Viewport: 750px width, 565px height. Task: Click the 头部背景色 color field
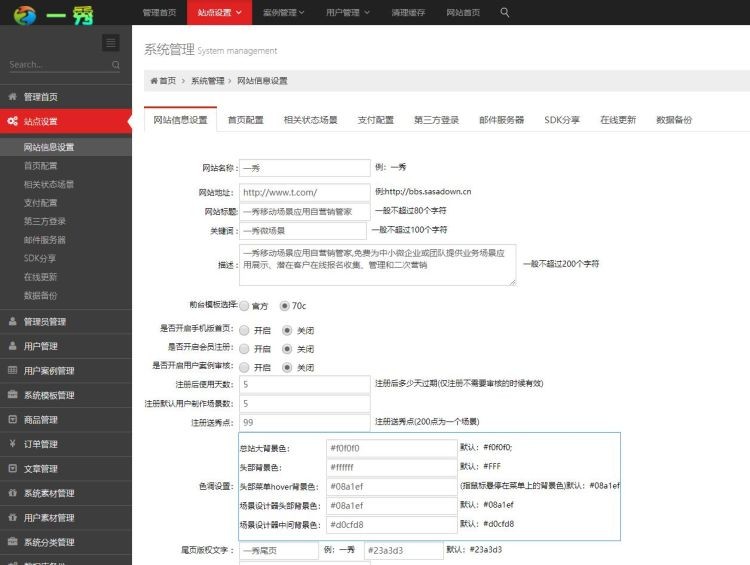pos(391,467)
